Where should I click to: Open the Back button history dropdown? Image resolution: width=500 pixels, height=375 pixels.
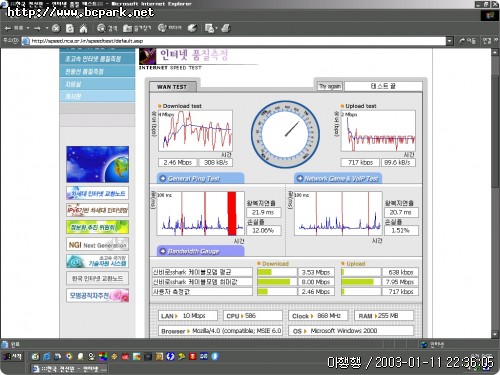(x=28, y=28)
